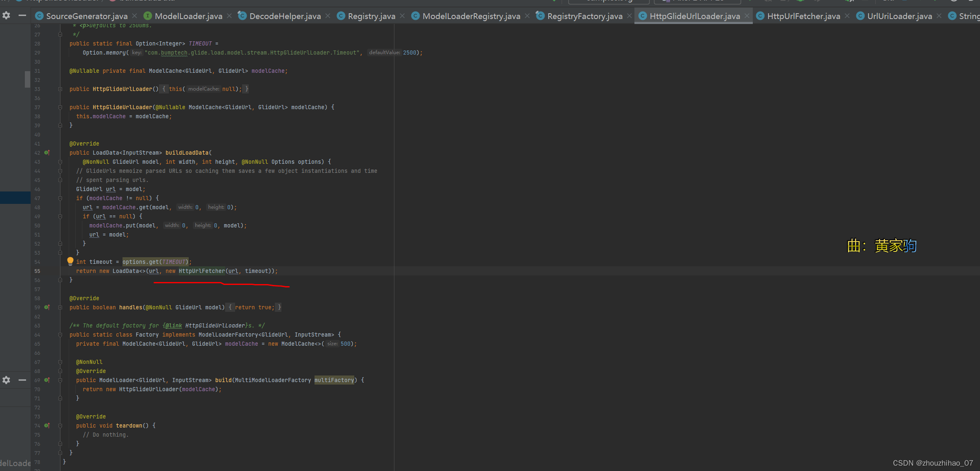Collapse the Factory class at line 64
Image resolution: width=980 pixels, height=471 pixels.
click(60, 335)
